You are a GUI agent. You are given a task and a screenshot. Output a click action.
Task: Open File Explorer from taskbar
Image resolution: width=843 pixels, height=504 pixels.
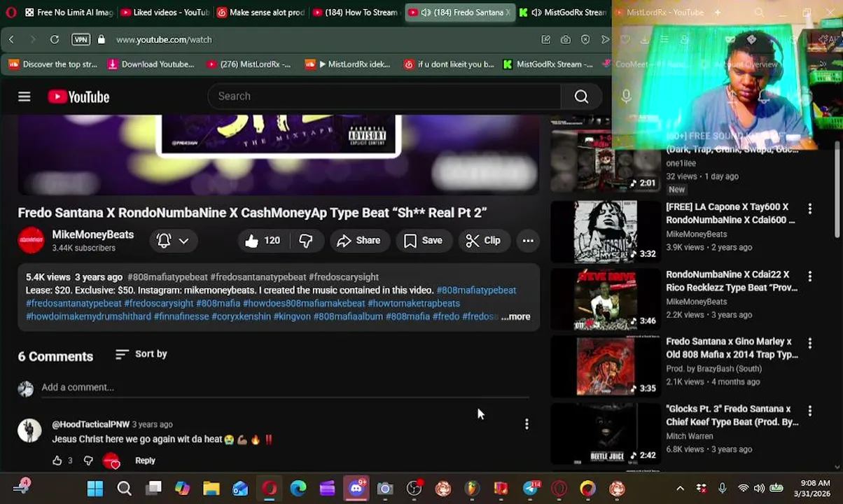(211, 489)
